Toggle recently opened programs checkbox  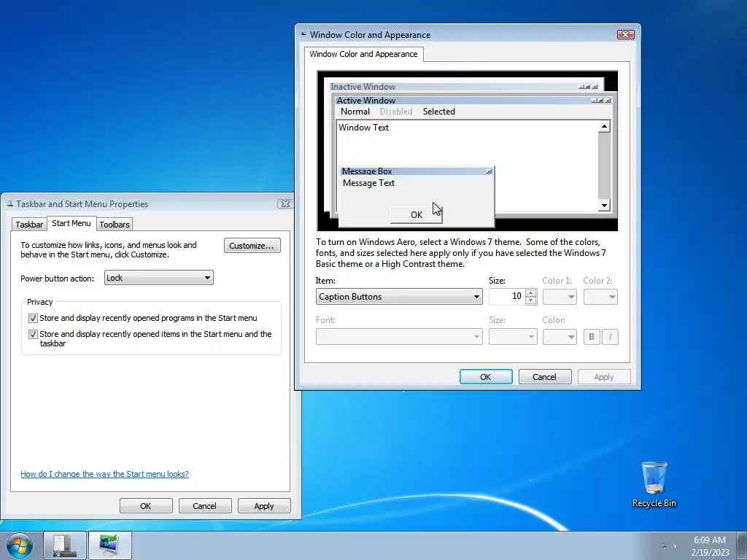[33, 318]
